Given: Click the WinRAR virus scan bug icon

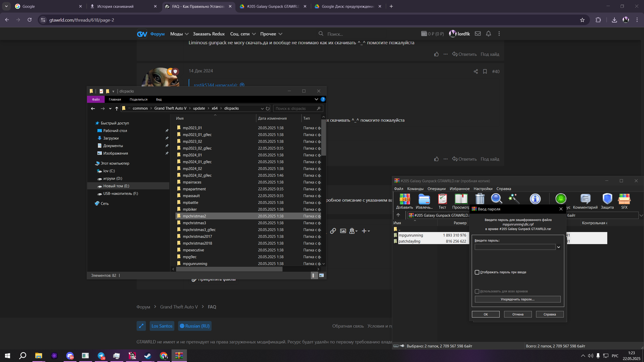Looking at the screenshot, I should [x=561, y=199].
